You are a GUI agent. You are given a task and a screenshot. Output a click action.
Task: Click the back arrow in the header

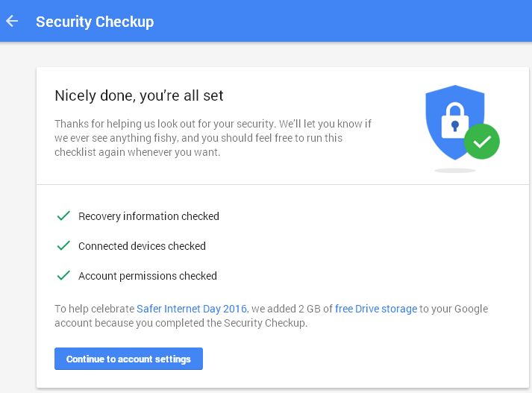point(12,21)
